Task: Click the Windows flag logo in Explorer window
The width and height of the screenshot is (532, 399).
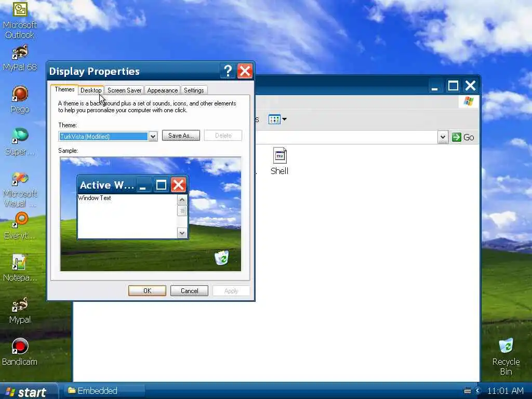Action: point(469,101)
